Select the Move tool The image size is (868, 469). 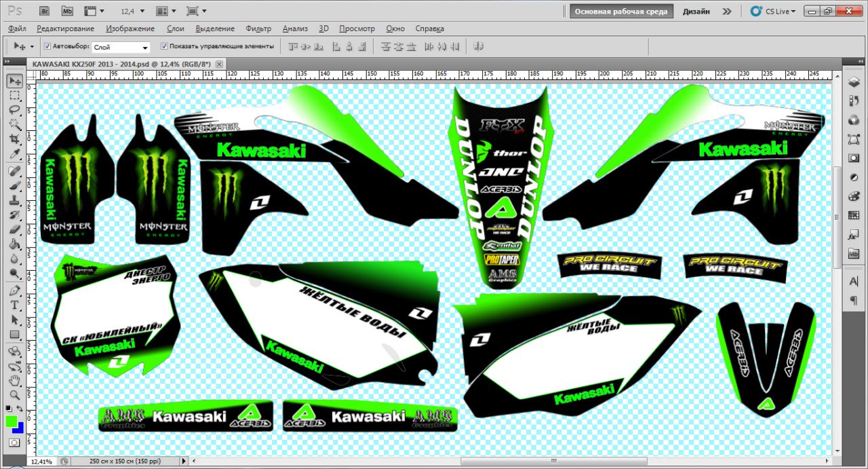[14, 81]
